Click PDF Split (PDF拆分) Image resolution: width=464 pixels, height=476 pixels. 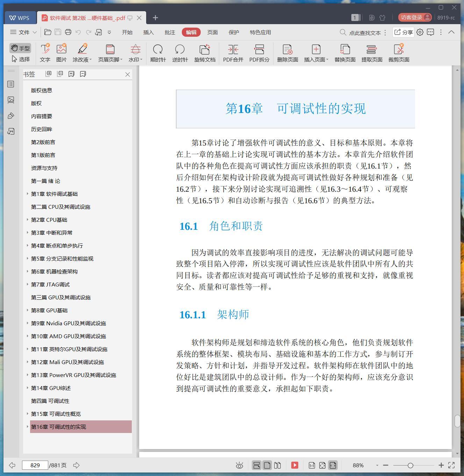pos(259,53)
